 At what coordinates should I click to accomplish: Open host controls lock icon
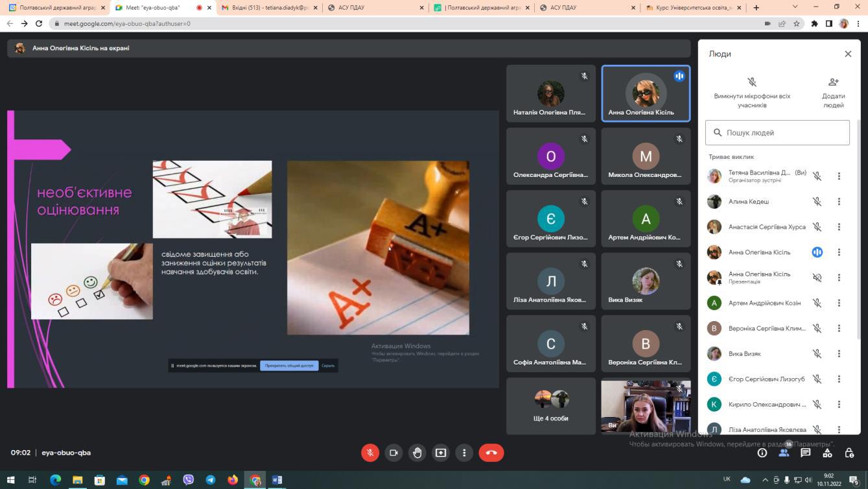coord(849,453)
